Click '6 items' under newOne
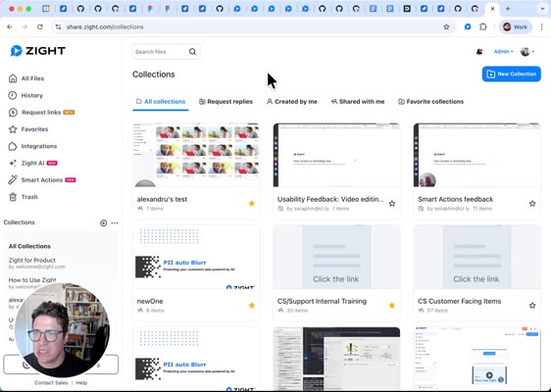This screenshot has height=392, width=551. point(155,310)
